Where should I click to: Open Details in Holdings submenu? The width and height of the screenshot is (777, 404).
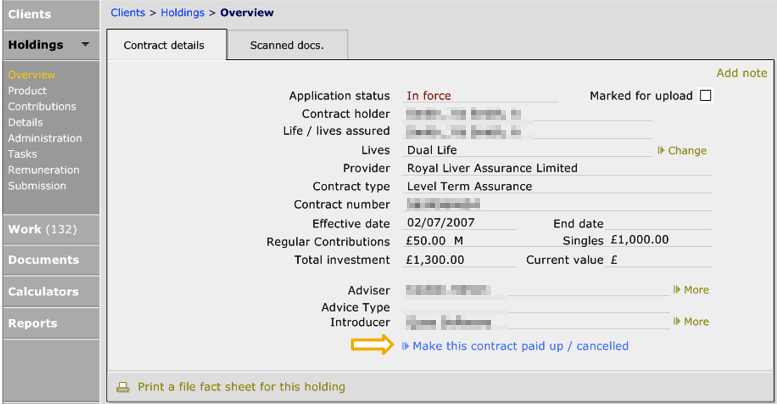(25, 122)
